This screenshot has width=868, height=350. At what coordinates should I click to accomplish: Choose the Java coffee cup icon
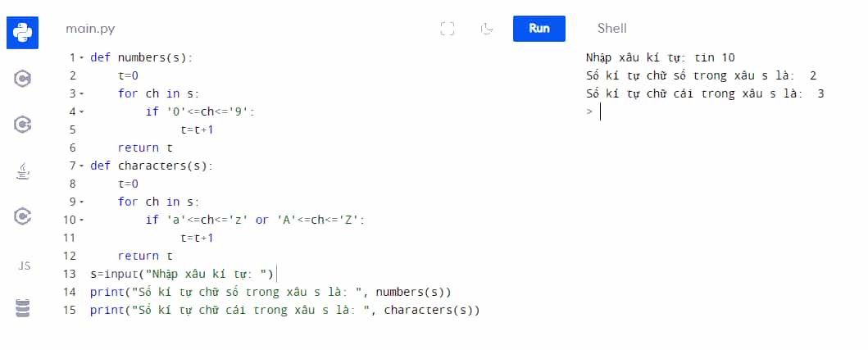22,171
